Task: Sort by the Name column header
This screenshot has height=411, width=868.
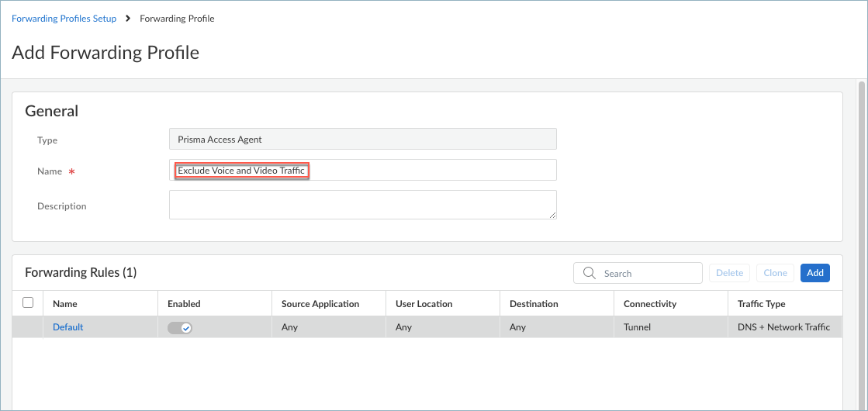Action: (65, 304)
